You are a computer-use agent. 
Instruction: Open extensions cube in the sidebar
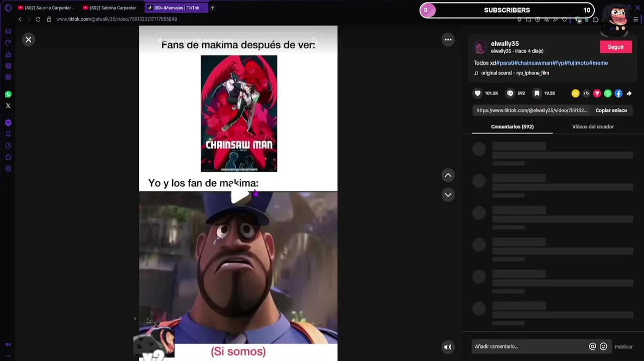[x=8, y=157]
